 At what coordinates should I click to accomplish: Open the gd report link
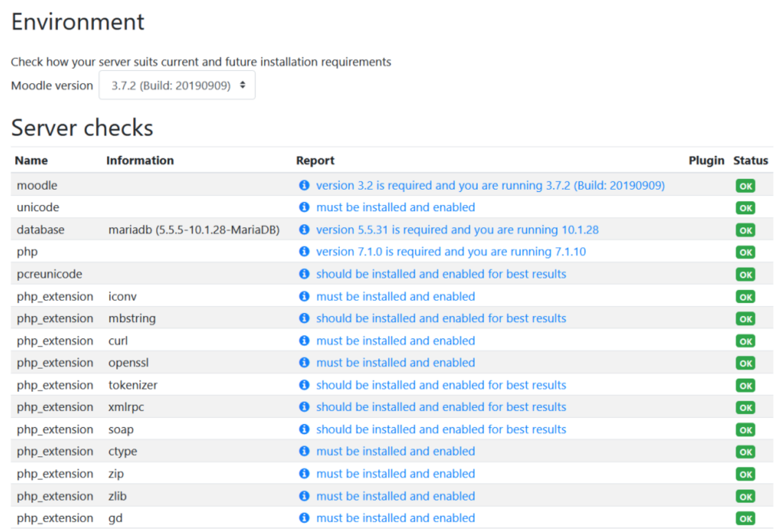click(x=396, y=518)
